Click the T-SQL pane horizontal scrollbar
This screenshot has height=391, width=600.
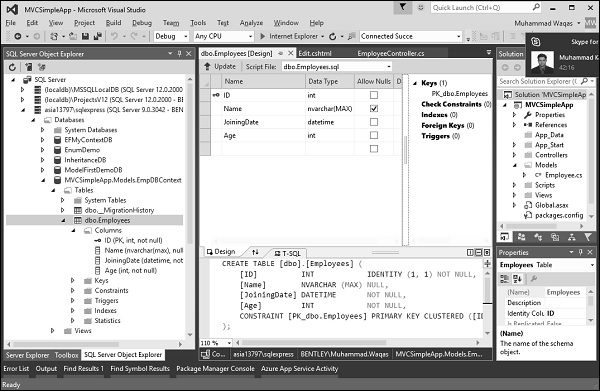point(357,343)
